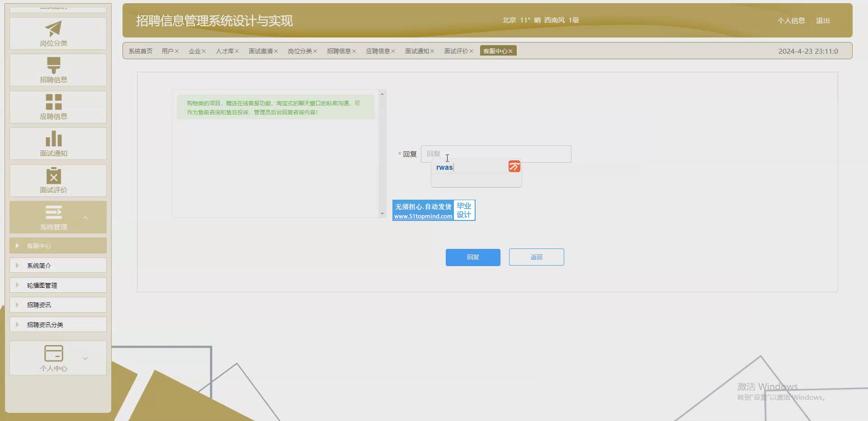Switch to the 应聘信息 tab

tap(378, 51)
